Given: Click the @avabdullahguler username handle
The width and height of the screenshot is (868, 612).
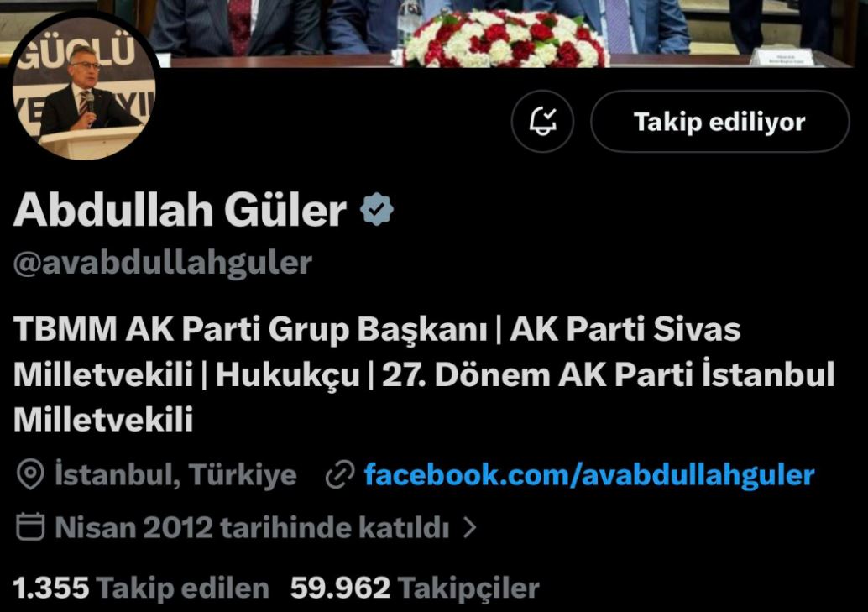Looking at the screenshot, I should click(162, 263).
